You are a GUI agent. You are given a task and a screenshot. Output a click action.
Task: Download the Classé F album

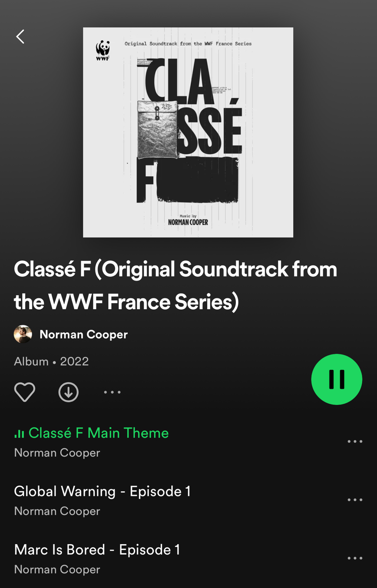coord(69,392)
